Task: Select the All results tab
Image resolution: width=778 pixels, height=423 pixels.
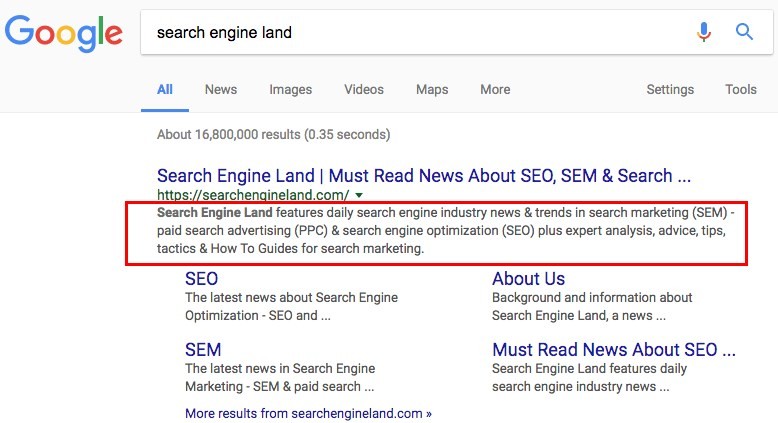Action: (165, 89)
